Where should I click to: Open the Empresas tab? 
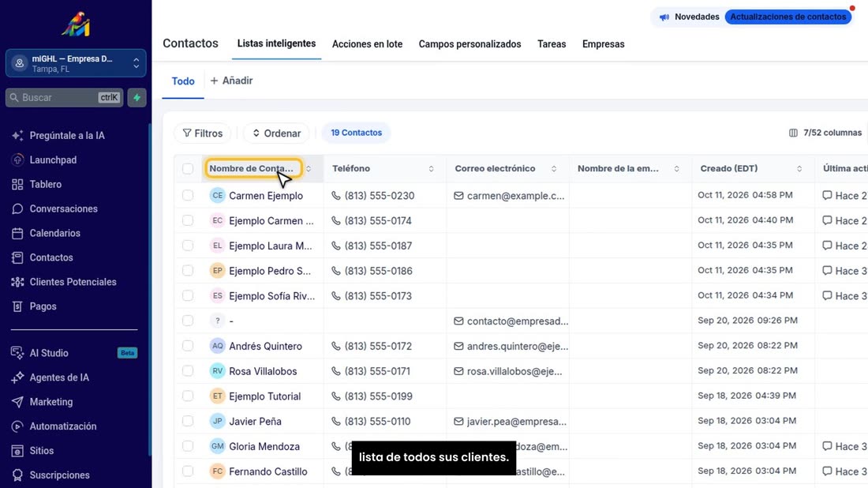coord(603,44)
